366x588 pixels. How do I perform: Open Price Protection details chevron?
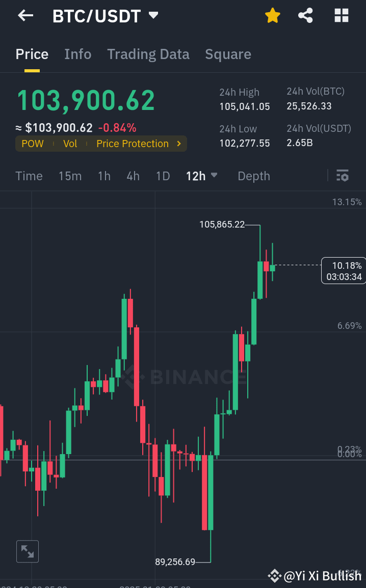pyautogui.click(x=179, y=144)
